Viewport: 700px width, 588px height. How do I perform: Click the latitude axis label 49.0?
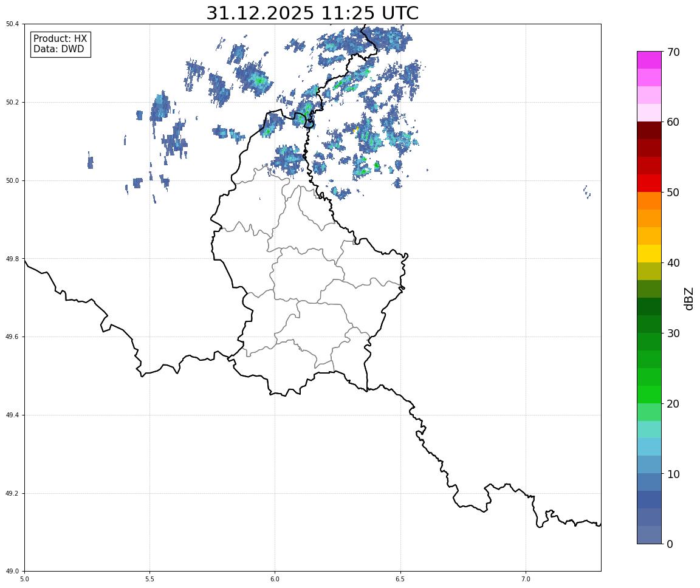12,572
